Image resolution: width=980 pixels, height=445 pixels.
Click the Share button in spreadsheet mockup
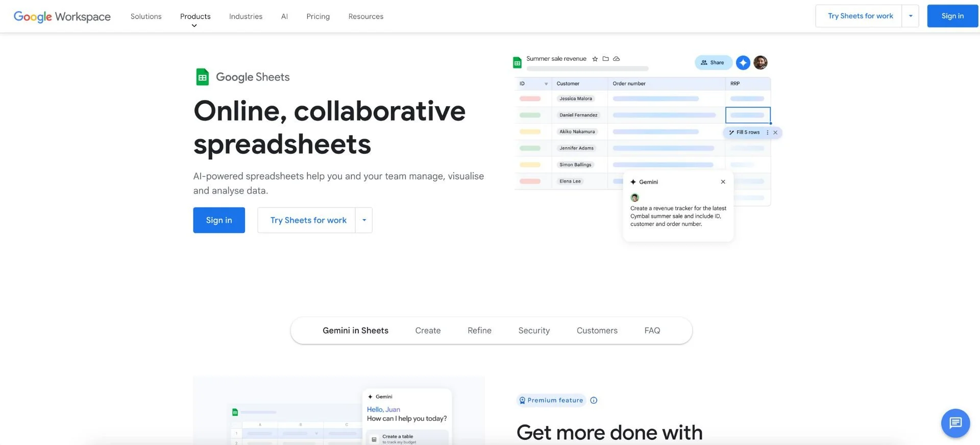[713, 62]
